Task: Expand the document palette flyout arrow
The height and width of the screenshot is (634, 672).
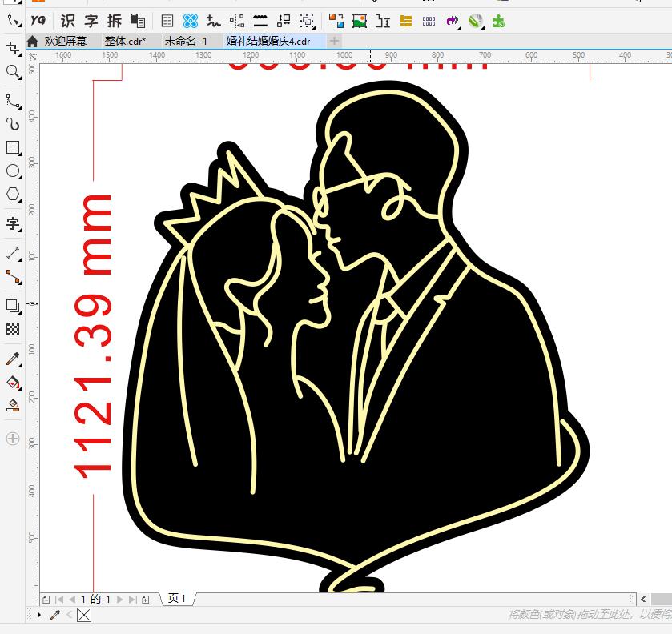Action: (x=39, y=615)
